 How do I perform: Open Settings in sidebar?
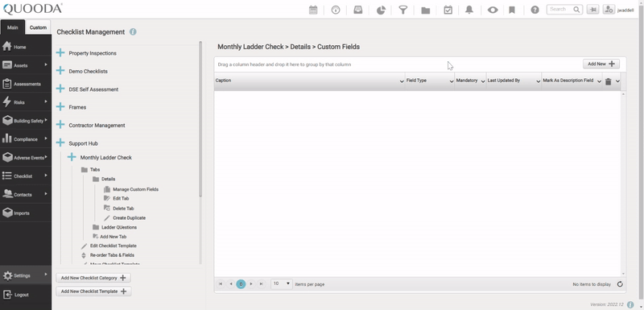pos(26,275)
